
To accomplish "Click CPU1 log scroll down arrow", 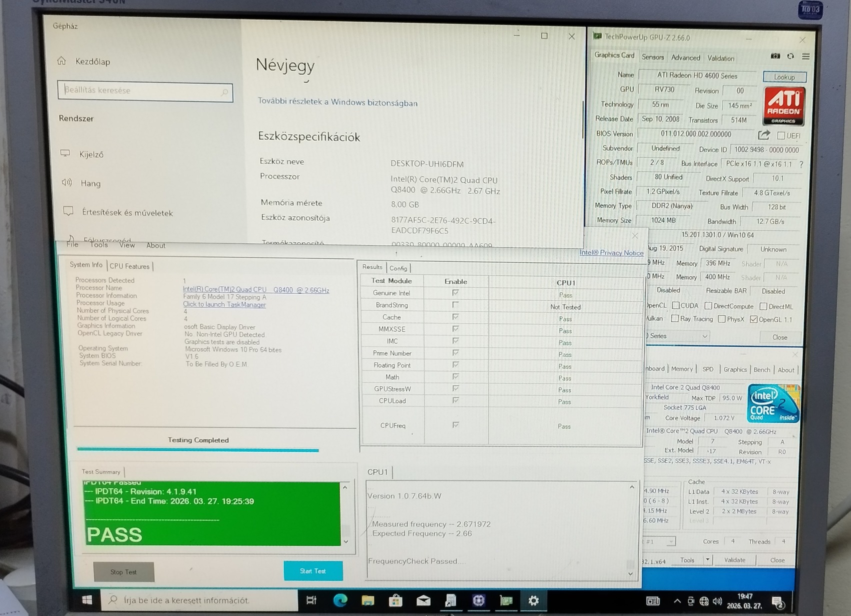I will pyautogui.click(x=630, y=574).
